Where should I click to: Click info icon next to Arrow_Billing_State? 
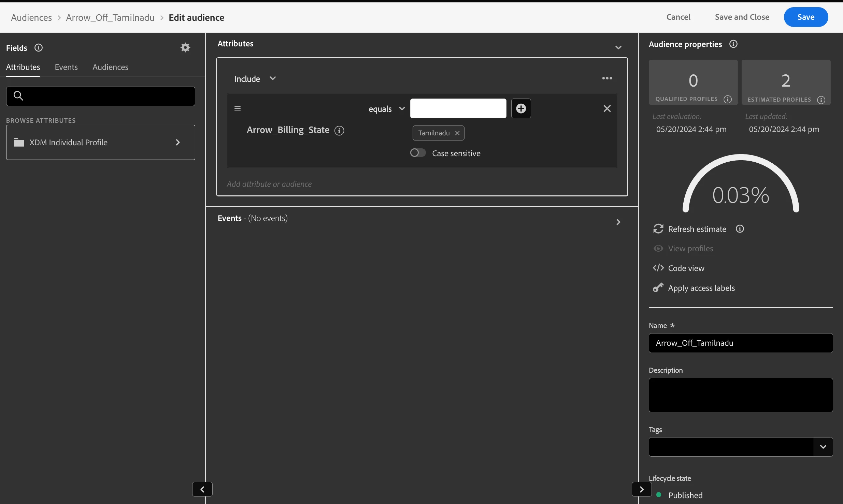tap(339, 130)
